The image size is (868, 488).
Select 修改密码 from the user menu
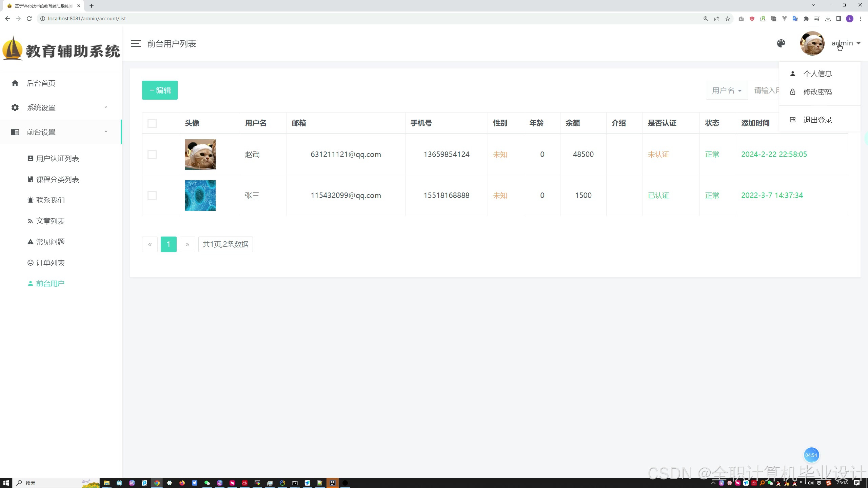[x=817, y=92]
